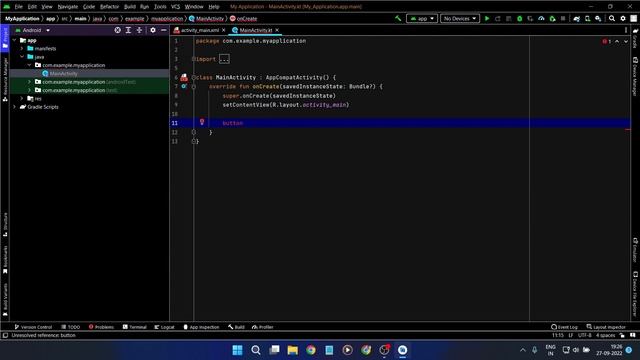This screenshot has width=640, height=360.
Task: Open the File menu
Action: [18, 7]
